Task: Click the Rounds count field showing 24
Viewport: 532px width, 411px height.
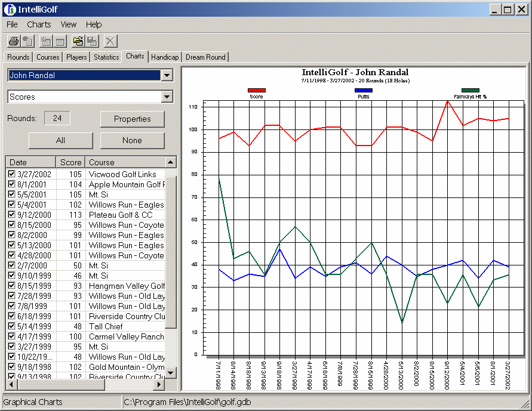Action: (x=57, y=118)
